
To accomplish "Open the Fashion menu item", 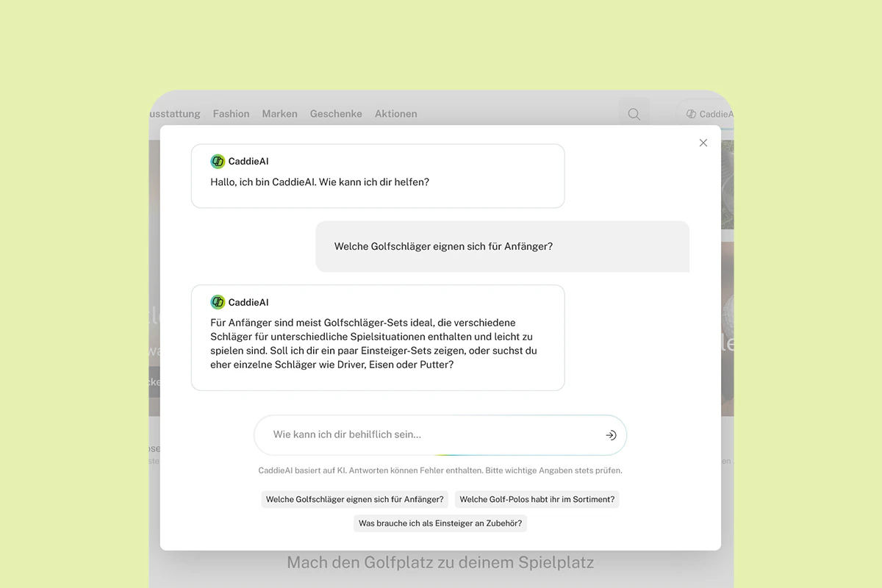I will click(x=231, y=114).
